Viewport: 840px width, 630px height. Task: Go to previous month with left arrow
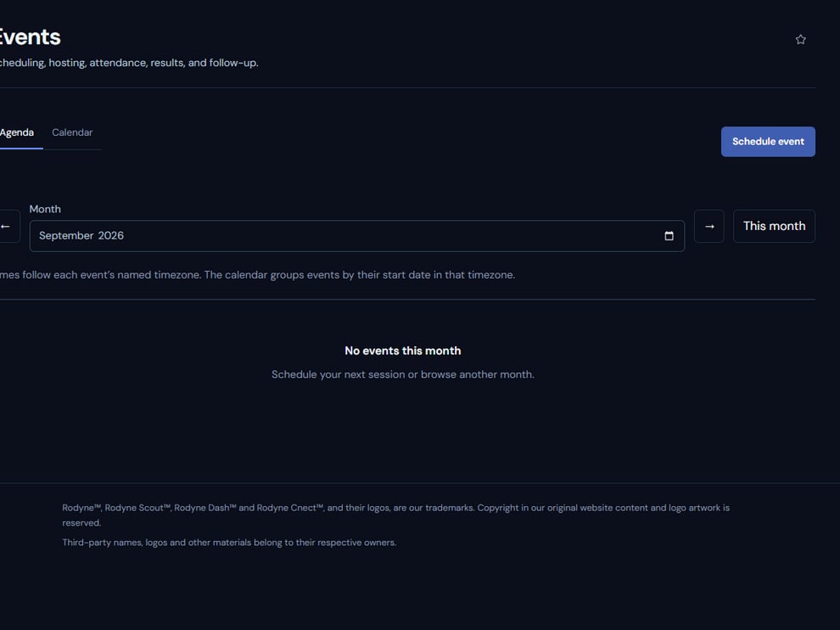tap(8, 226)
